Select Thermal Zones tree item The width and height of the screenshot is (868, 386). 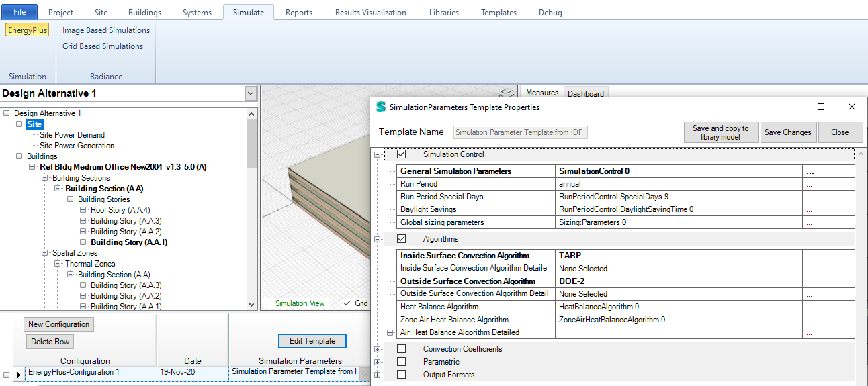90,264
